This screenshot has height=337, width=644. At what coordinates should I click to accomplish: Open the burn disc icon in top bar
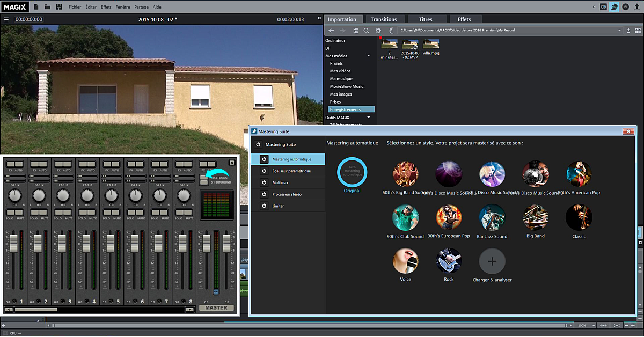click(x=626, y=7)
